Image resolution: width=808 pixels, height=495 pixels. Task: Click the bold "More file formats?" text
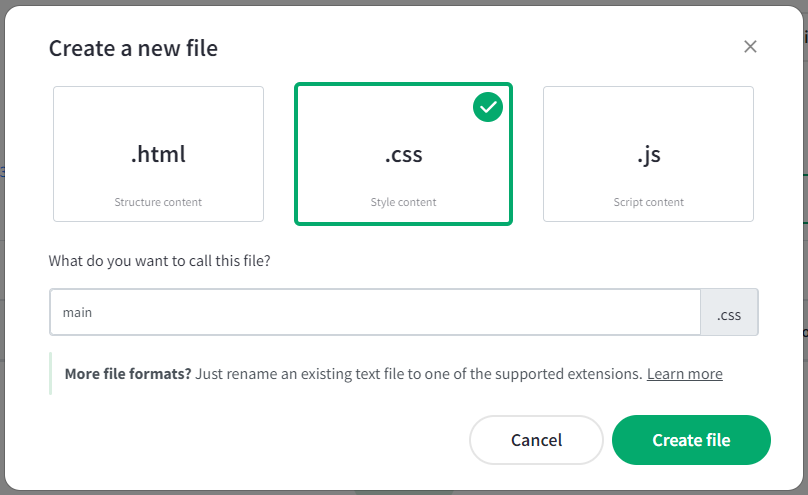127,374
